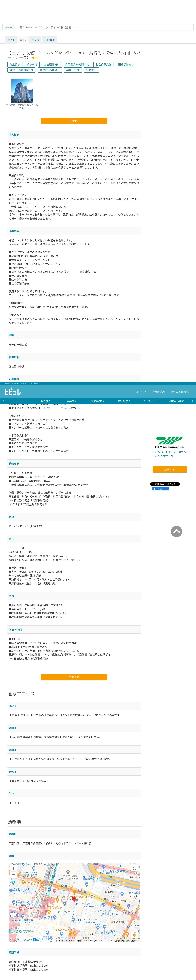This screenshot has width=196, height=980.
Task: Open 地域から探す in the navigation bar
Action: pos(176,401)
